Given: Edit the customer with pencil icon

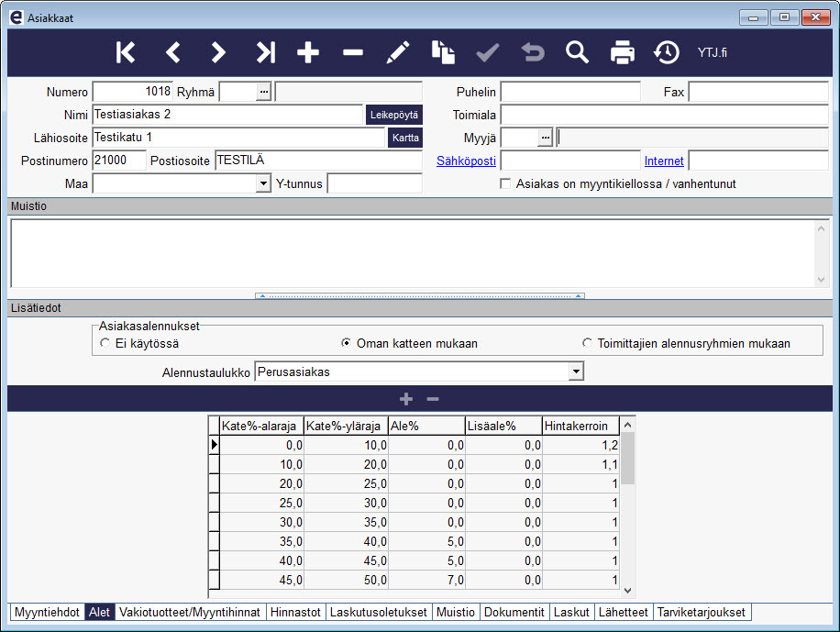Looking at the screenshot, I should coord(398,52).
